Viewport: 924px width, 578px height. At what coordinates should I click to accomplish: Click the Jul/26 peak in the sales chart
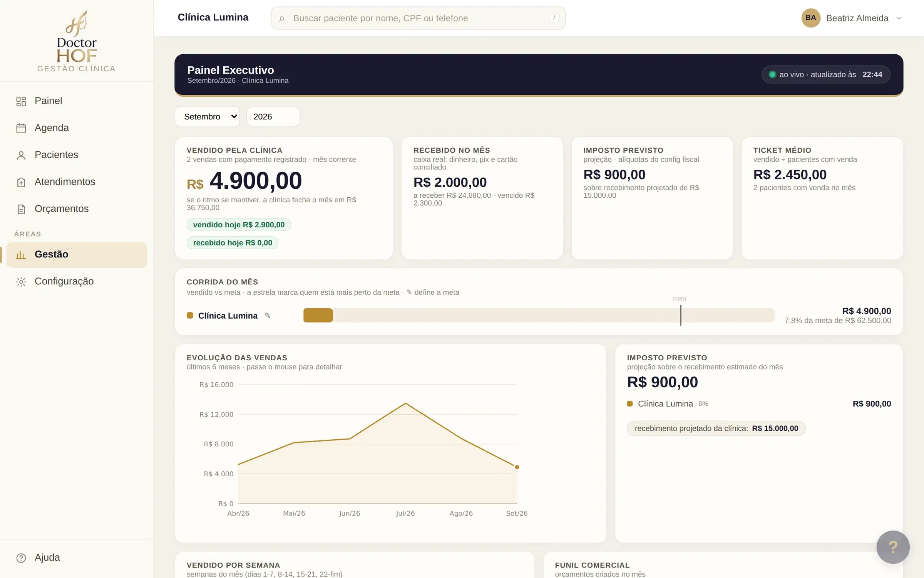click(405, 403)
